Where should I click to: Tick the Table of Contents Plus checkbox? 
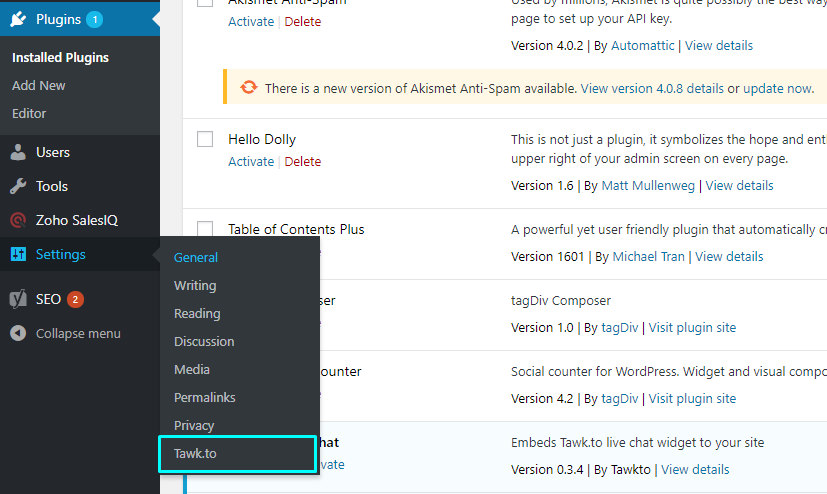coord(205,228)
